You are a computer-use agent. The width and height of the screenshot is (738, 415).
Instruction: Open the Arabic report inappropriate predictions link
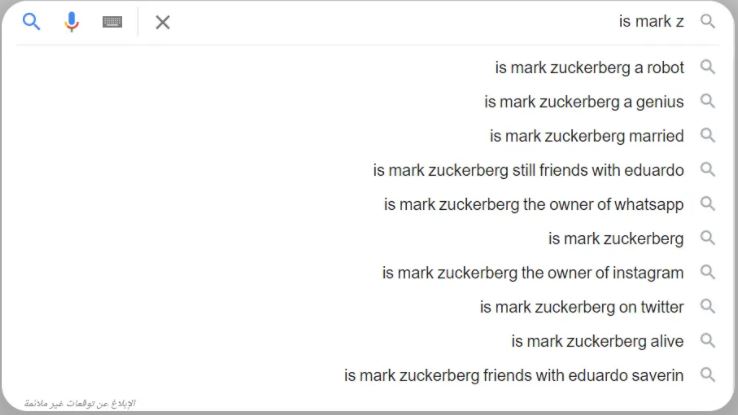[x=80, y=404]
